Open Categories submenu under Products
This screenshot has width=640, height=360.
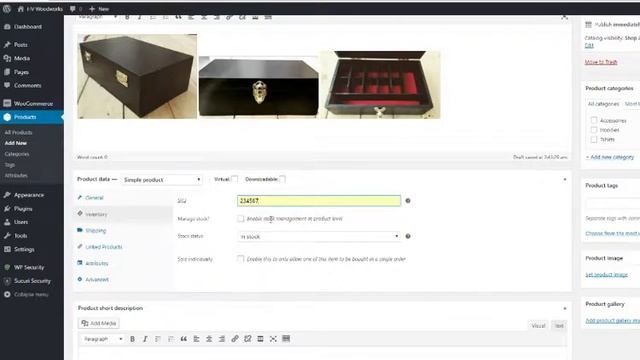click(17, 154)
